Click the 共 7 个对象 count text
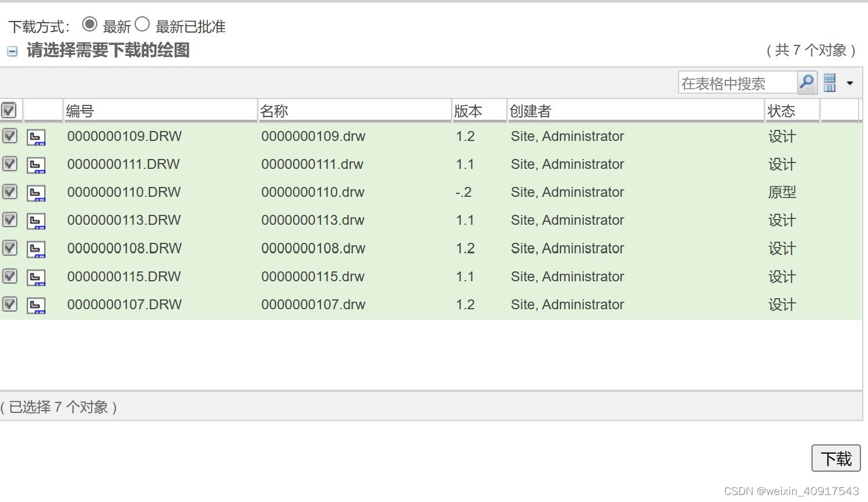The image size is (868, 502). tap(811, 50)
